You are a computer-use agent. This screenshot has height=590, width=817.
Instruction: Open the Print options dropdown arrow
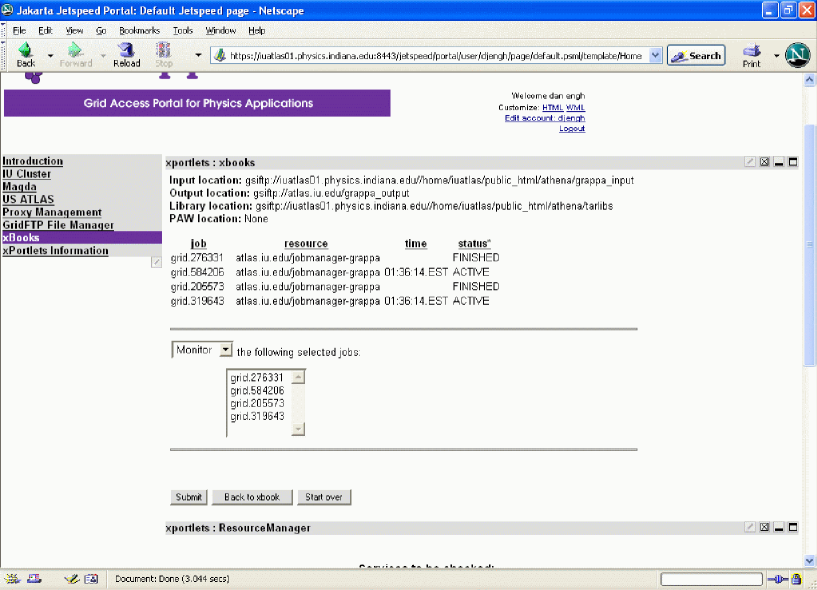776,55
